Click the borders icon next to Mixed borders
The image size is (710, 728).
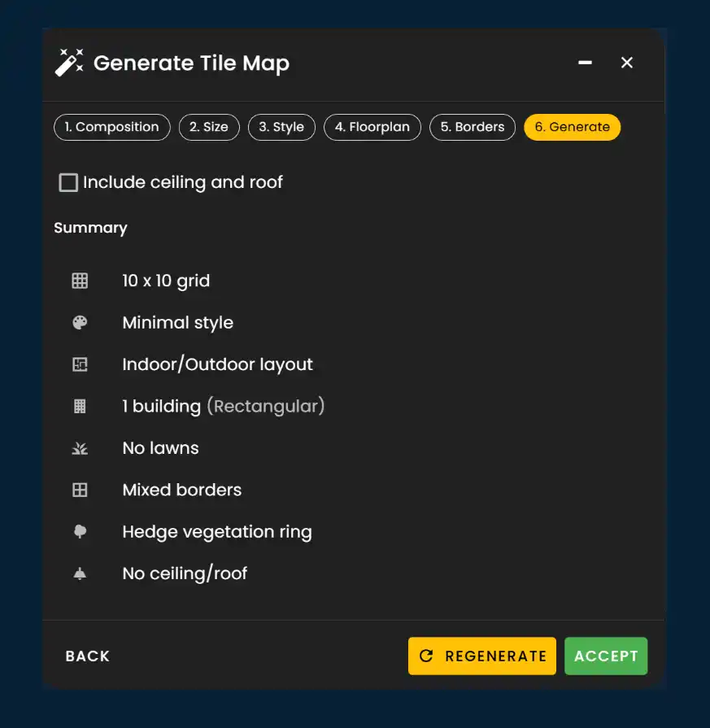79,490
